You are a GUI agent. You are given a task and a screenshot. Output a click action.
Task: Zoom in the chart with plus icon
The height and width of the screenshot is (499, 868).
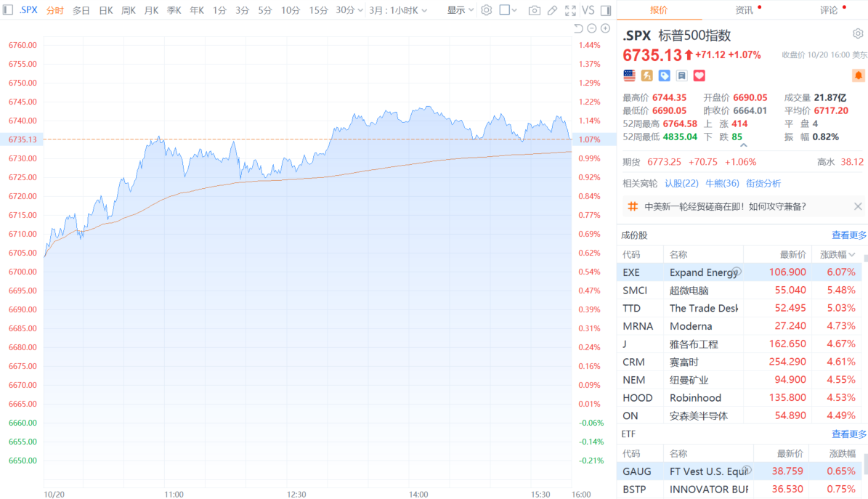605,28
